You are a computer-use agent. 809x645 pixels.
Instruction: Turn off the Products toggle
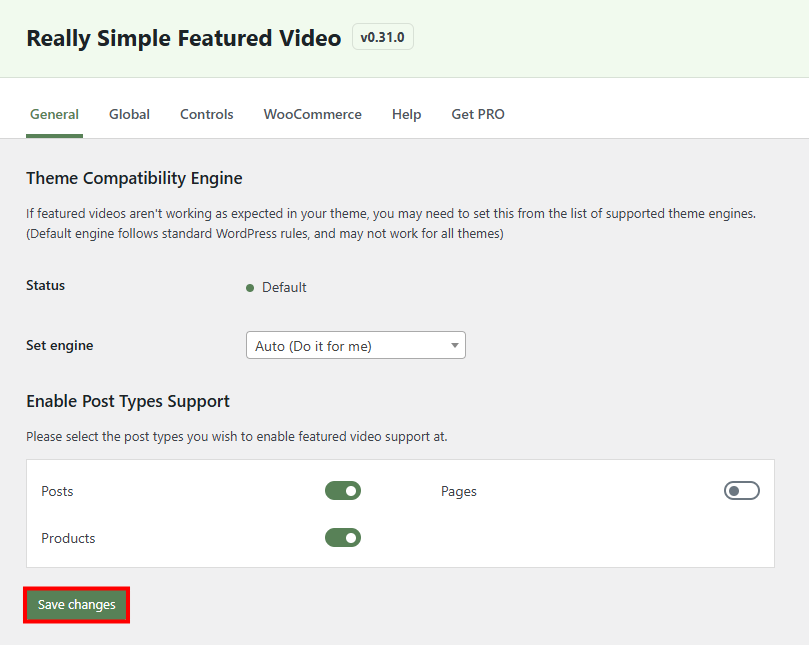pos(343,537)
